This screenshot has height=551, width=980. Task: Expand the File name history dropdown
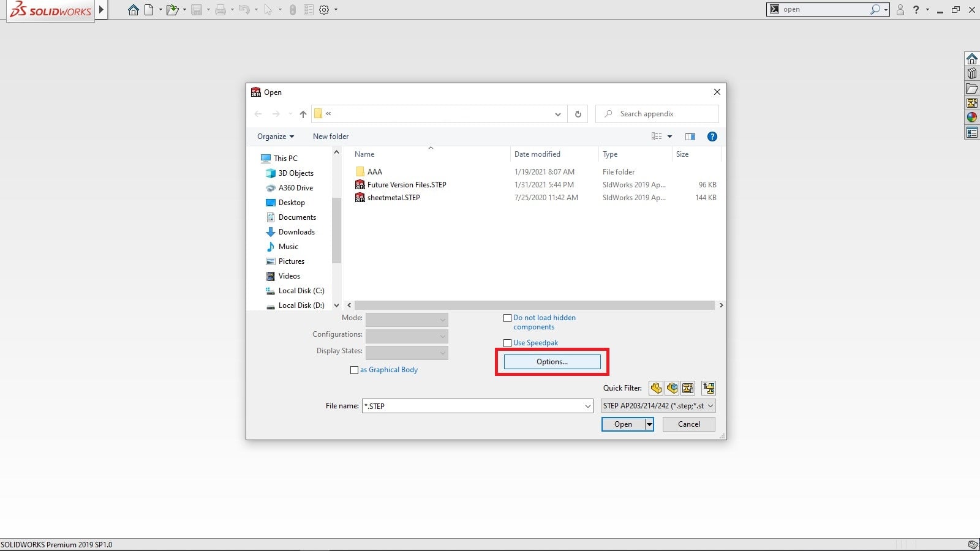coord(587,406)
